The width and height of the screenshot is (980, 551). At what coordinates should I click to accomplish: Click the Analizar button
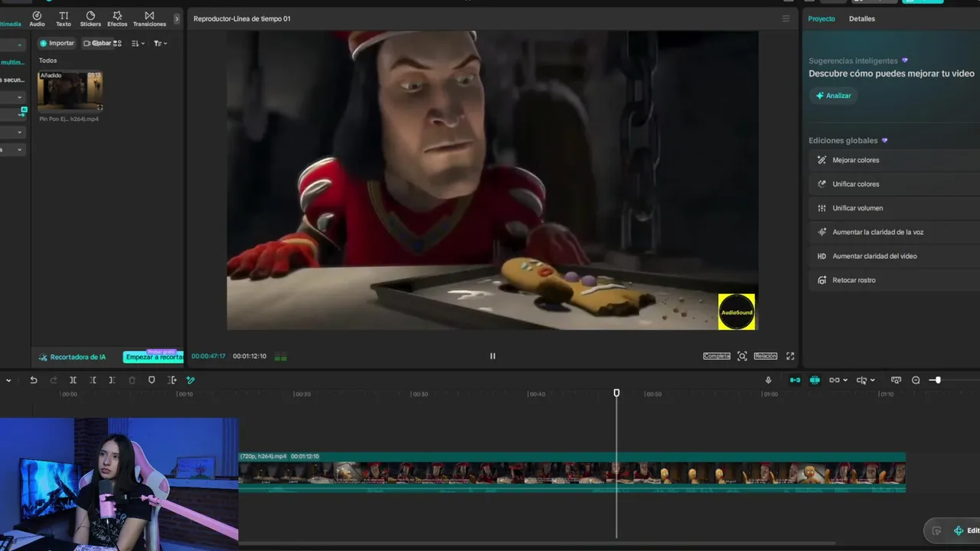[x=833, y=96]
